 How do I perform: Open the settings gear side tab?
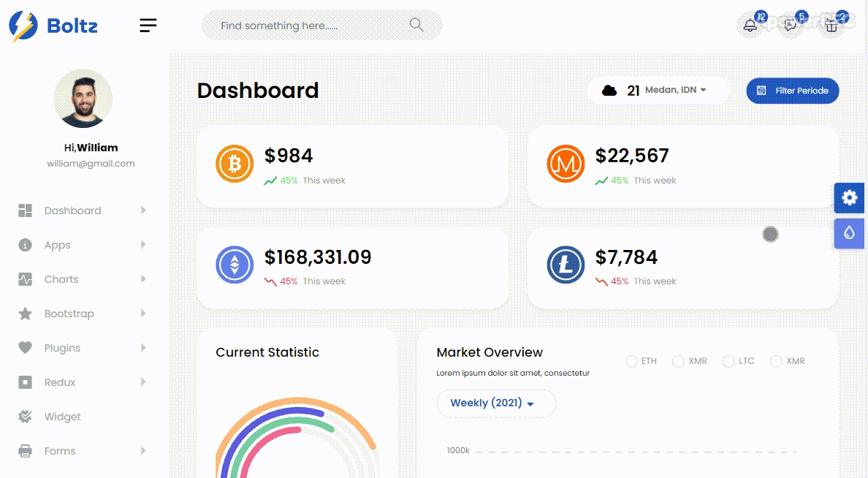click(849, 198)
